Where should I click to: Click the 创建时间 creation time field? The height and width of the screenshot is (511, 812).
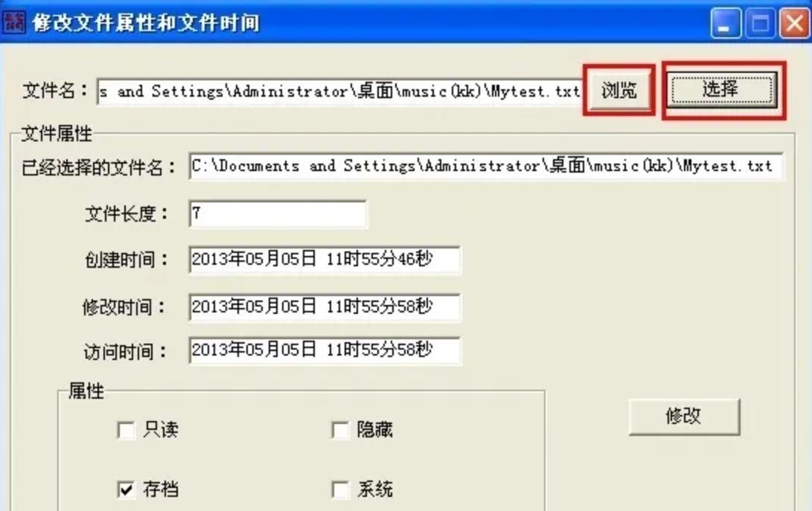click(x=325, y=259)
